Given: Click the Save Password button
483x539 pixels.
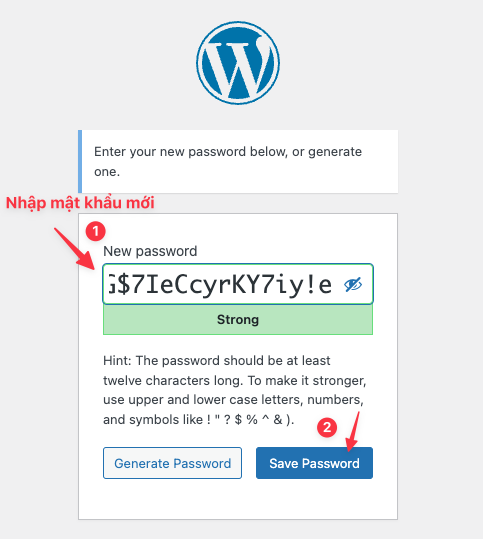Looking at the screenshot, I should [x=314, y=463].
